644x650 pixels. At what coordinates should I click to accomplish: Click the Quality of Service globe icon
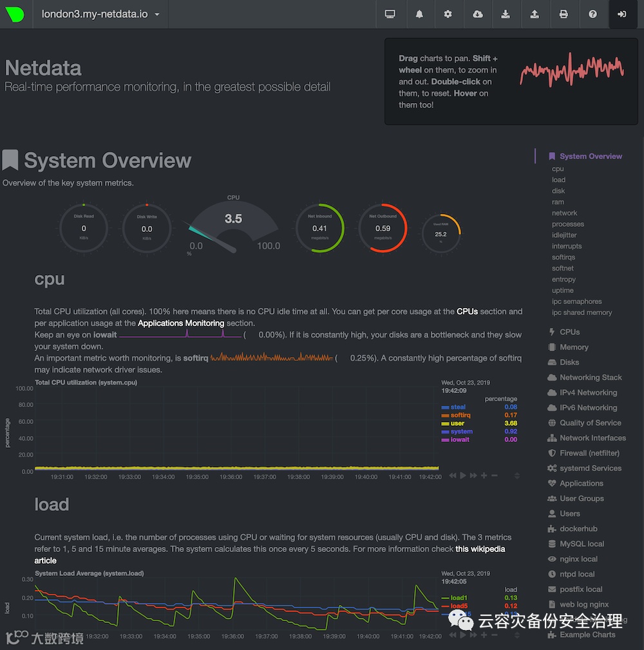click(x=552, y=423)
